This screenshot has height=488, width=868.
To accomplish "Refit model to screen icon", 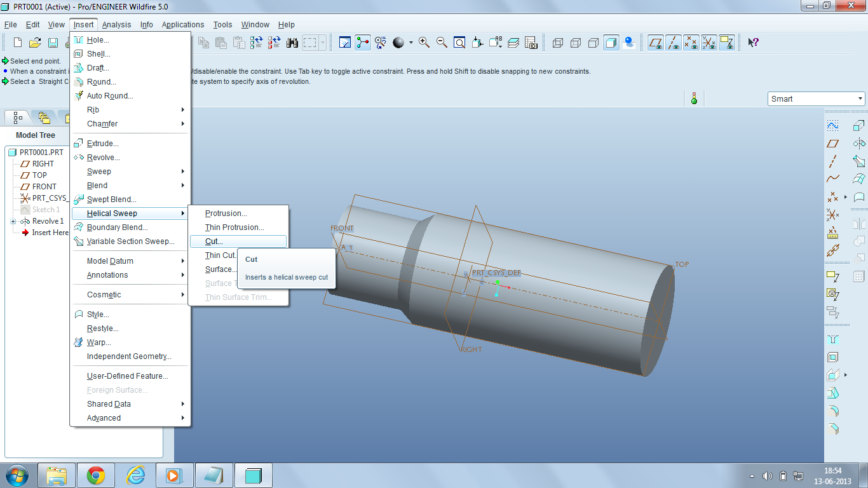I will pos(459,43).
